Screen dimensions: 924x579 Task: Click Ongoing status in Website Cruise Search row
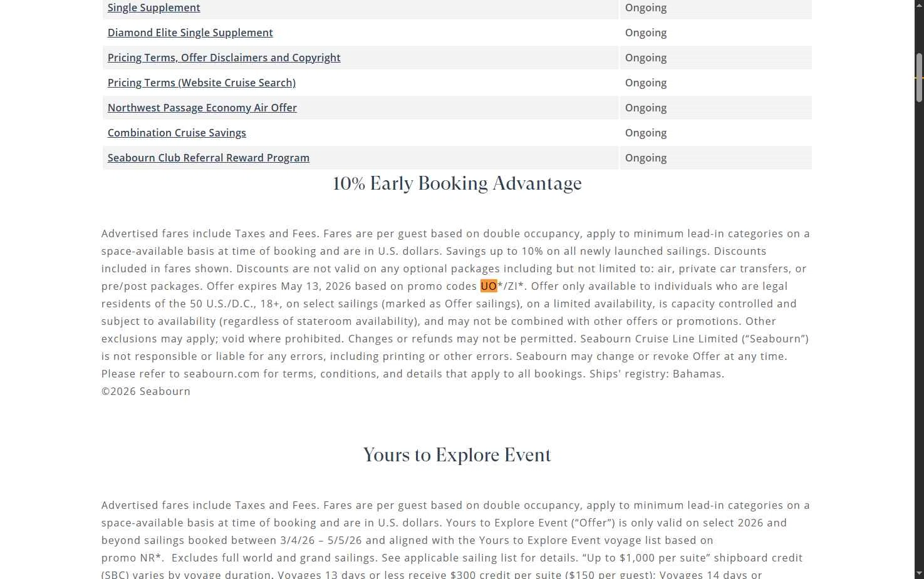pyautogui.click(x=646, y=83)
